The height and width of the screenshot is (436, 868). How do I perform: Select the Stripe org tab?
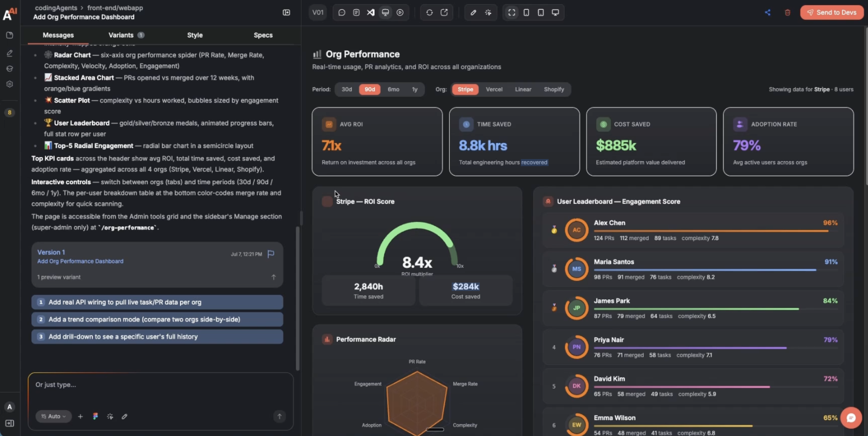[465, 89]
